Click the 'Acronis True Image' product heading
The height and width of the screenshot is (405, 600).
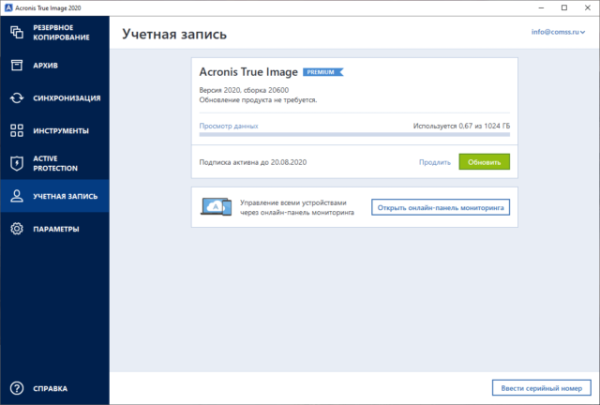(248, 72)
